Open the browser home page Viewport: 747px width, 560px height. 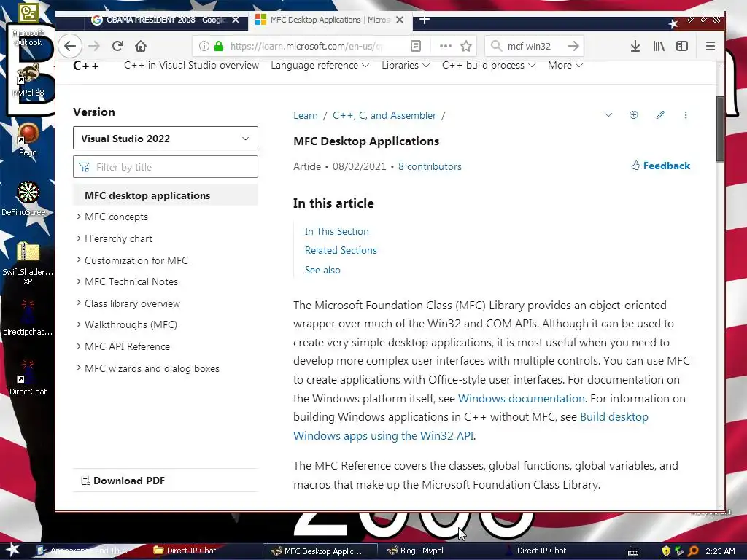tap(141, 46)
